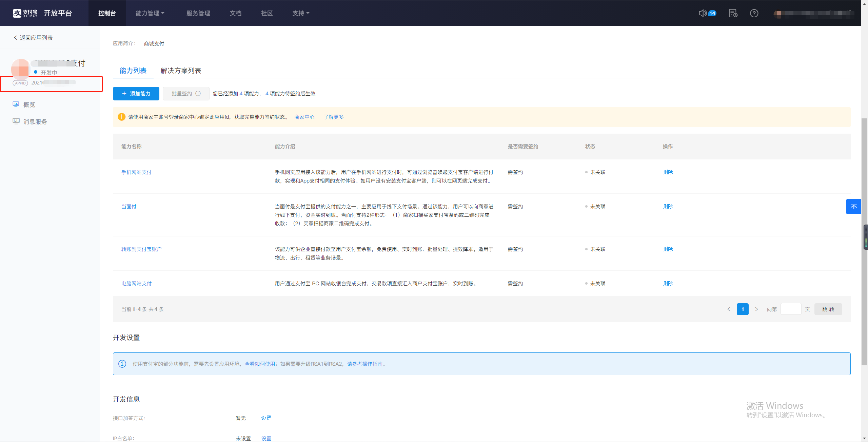Open 概览 in the sidebar
Image resolution: width=868 pixels, height=442 pixels.
29,105
